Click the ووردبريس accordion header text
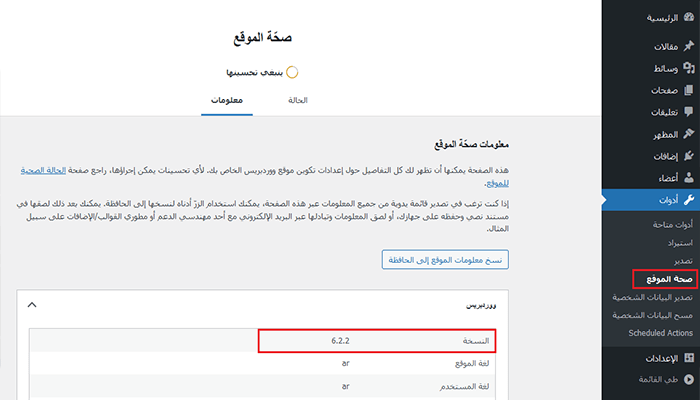Viewport: 700px width, 400px height. point(481,305)
